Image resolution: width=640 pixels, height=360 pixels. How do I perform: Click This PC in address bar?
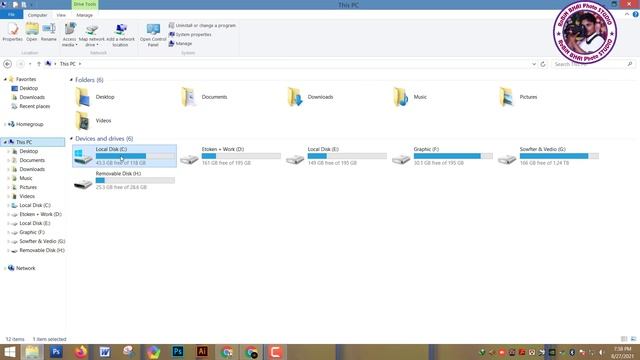(x=68, y=64)
